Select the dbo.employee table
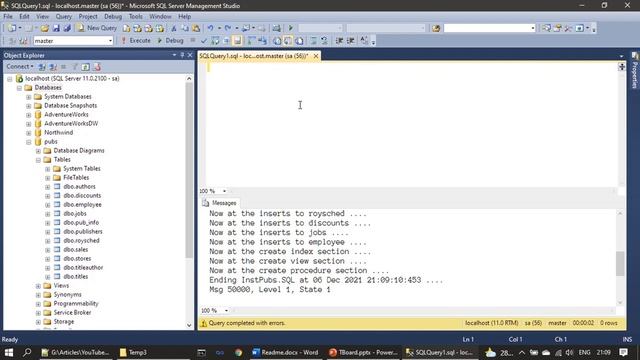The width and height of the screenshot is (640, 360). [82, 204]
